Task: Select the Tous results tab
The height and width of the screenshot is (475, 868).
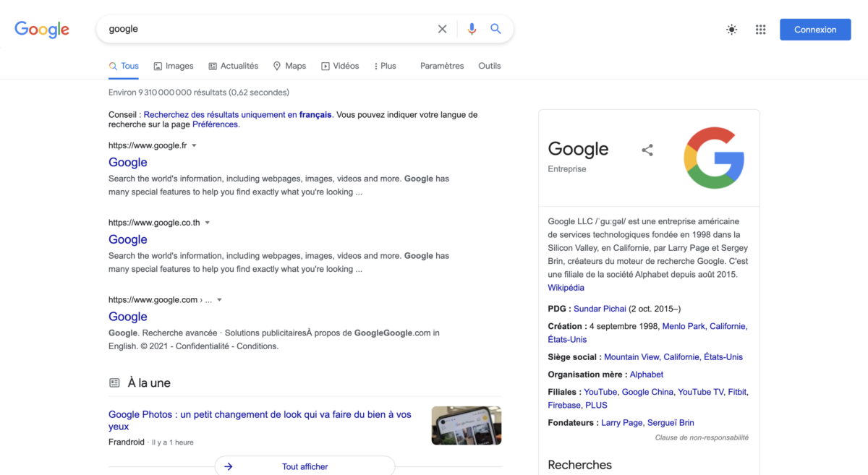Action: tap(124, 66)
